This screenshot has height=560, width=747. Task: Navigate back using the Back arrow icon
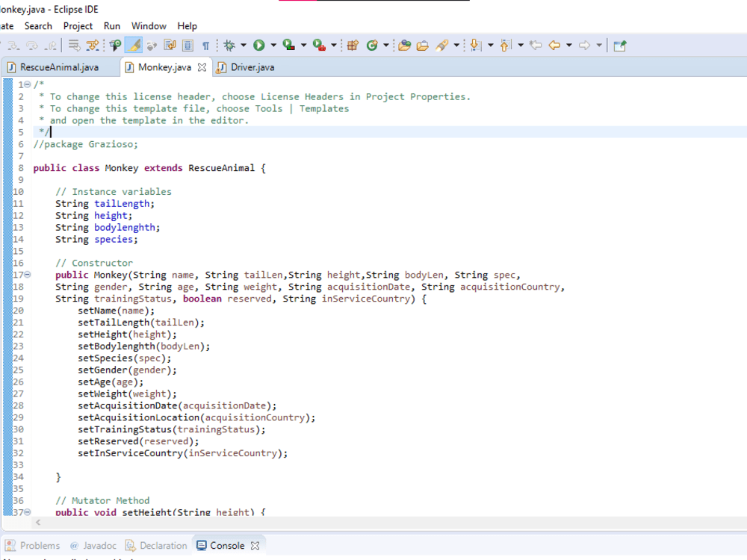click(x=555, y=45)
